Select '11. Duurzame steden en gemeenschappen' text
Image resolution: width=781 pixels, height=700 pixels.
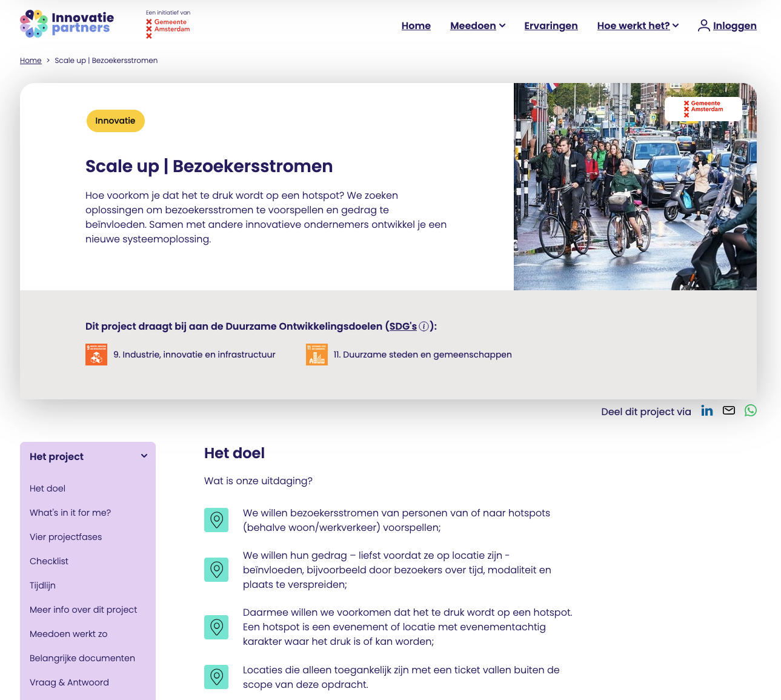tap(423, 355)
